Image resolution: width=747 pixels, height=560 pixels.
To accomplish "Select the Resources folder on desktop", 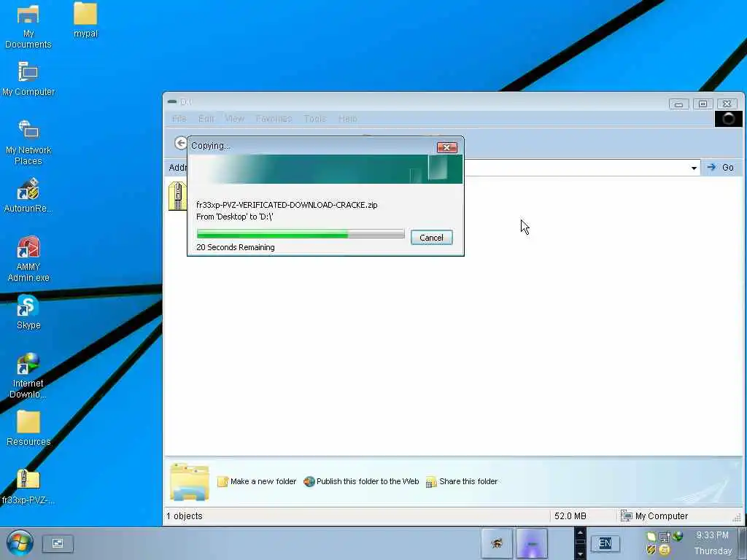I will click(28, 429).
